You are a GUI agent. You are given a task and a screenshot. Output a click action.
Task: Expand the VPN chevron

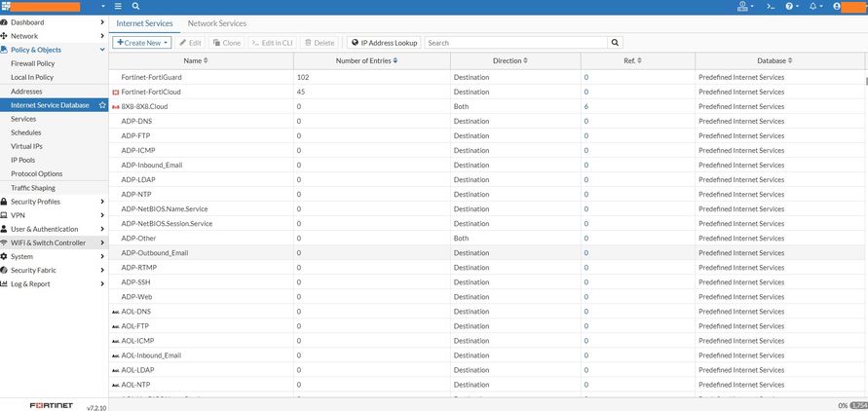click(102, 215)
